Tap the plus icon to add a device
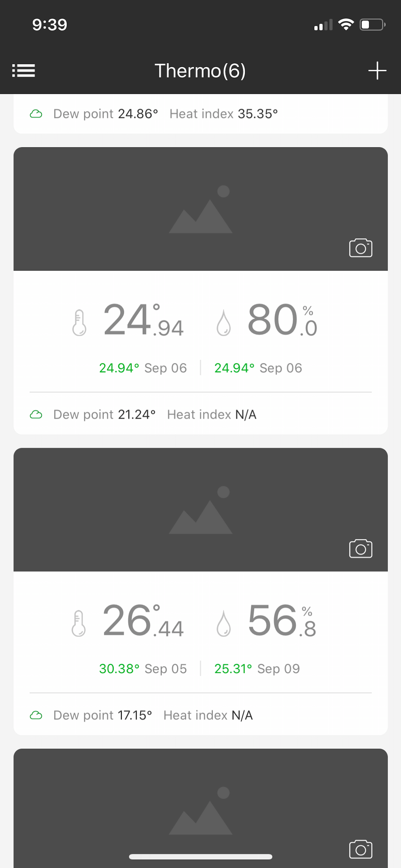Image resolution: width=401 pixels, height=868 pixels. [377, 71]
